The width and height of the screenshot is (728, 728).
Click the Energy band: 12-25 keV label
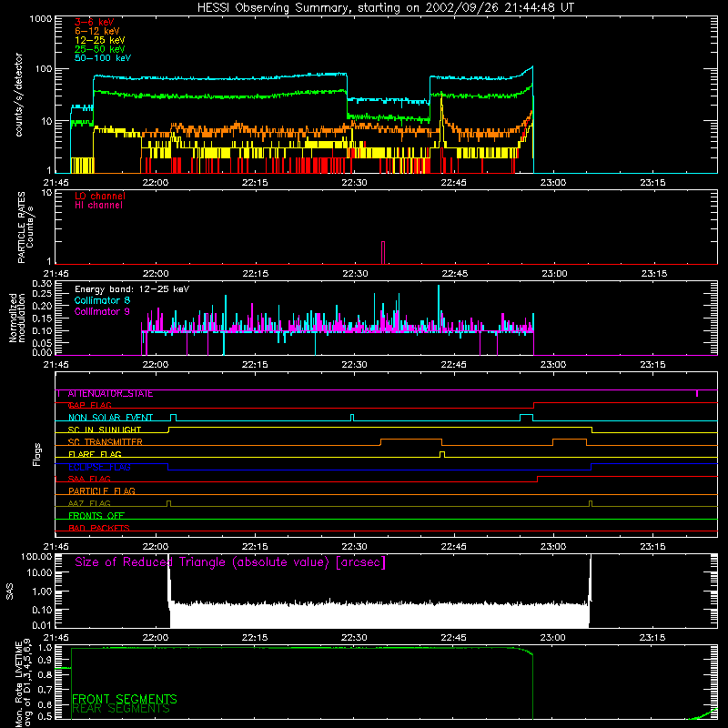click(x=132, y=289)
